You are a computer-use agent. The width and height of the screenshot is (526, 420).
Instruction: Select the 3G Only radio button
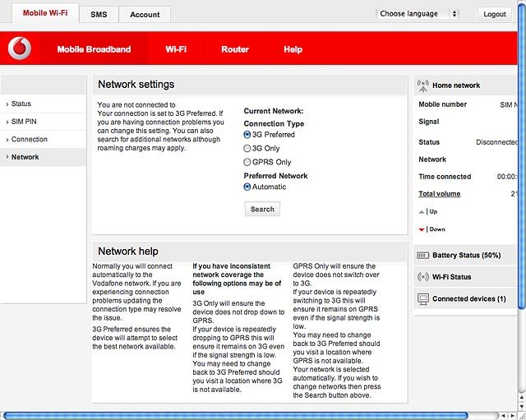(247, 148)
